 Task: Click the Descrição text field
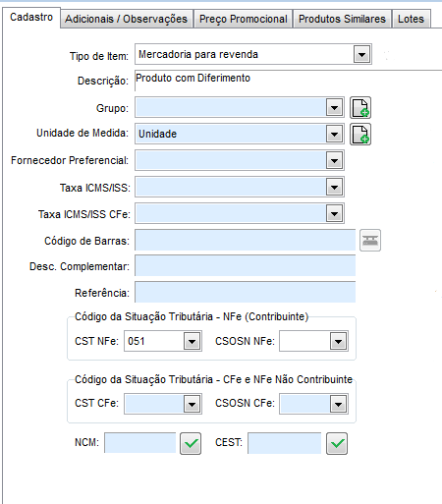coord(288,81)
